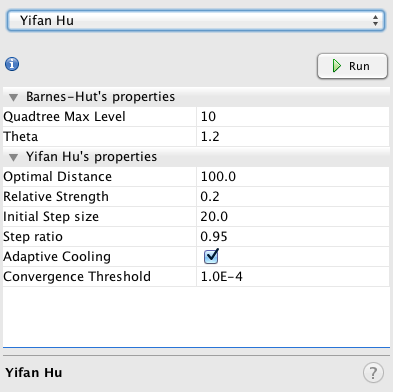Open help with the question mark icon

(x=373, y=372)
